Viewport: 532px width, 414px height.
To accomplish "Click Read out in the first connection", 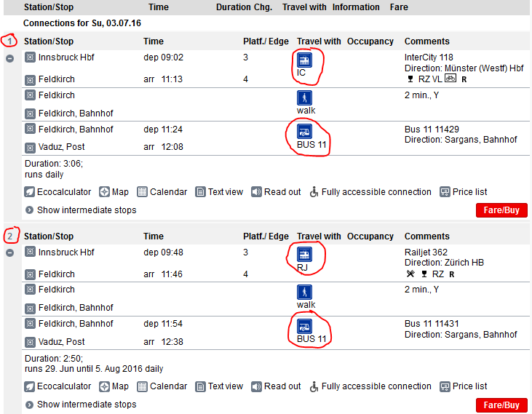I will coord(276,192).
